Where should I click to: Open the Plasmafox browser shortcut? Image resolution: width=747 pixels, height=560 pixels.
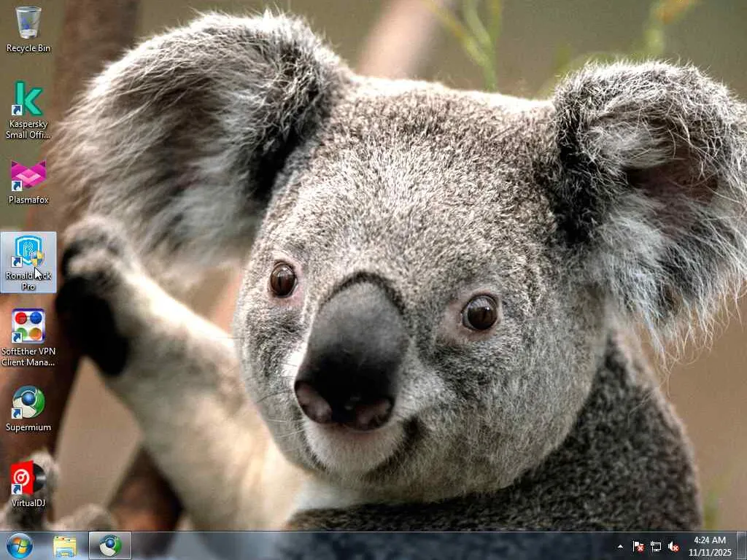coord(28,182)
